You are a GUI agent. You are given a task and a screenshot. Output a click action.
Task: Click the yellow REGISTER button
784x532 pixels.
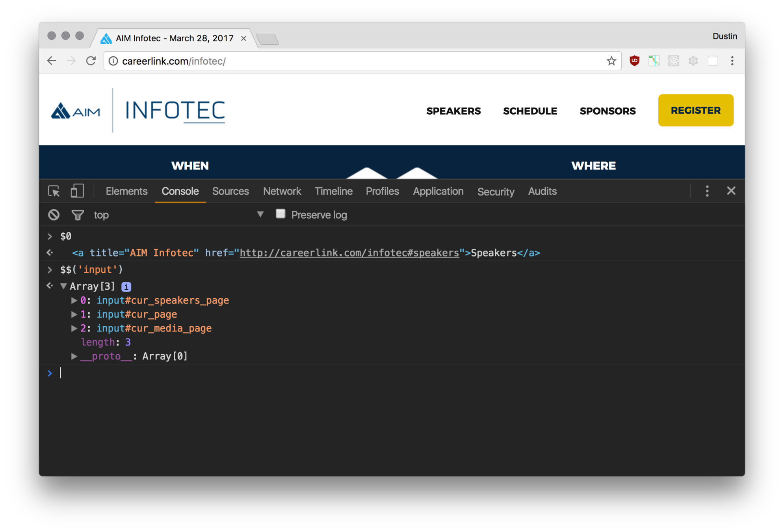[x=695, y=110]
